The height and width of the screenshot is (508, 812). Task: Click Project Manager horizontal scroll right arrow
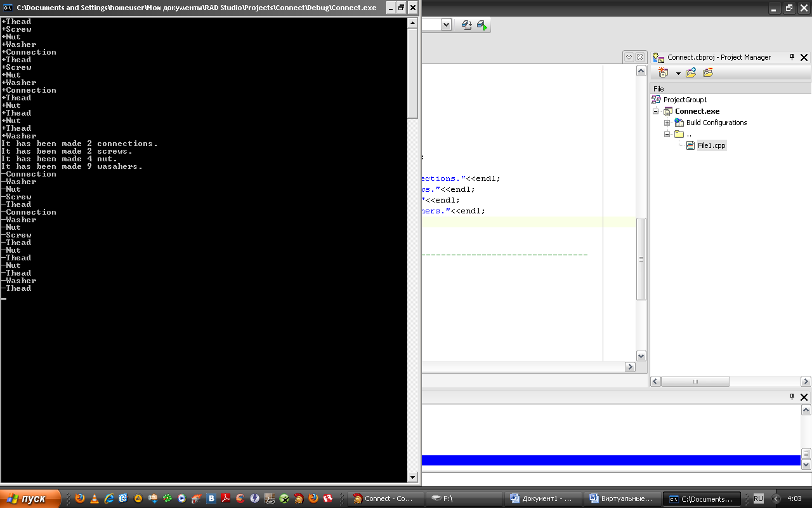(x=806, y=382)
